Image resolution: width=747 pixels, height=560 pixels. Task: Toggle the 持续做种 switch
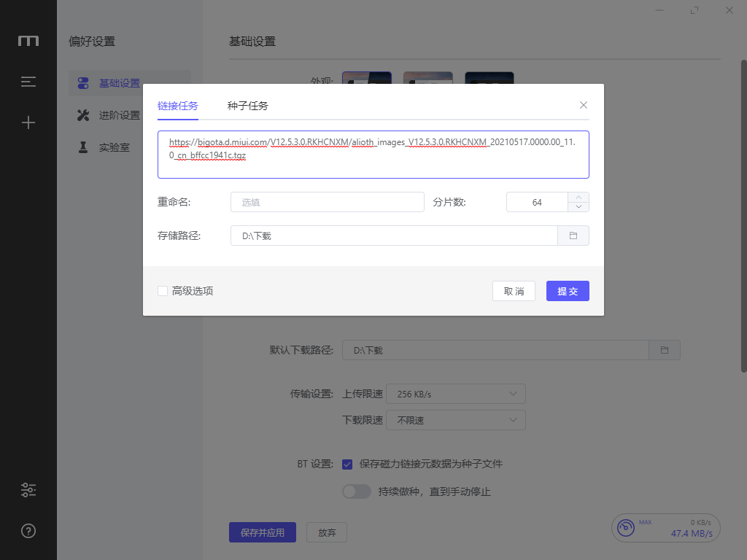tap(357, 491)
